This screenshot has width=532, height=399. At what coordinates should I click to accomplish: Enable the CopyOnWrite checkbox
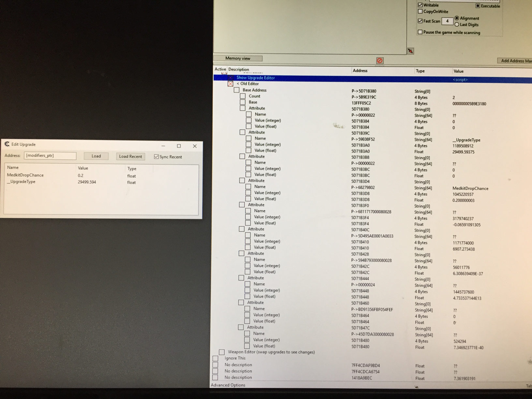click(420, 11)
